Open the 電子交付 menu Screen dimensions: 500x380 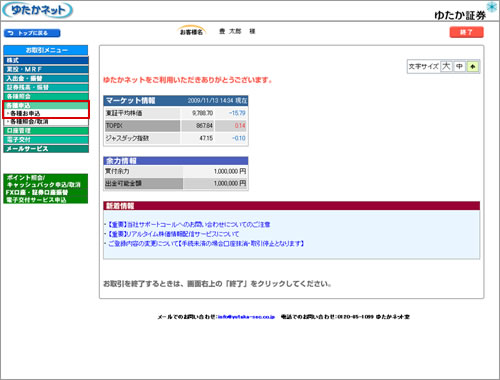point(46,140)
